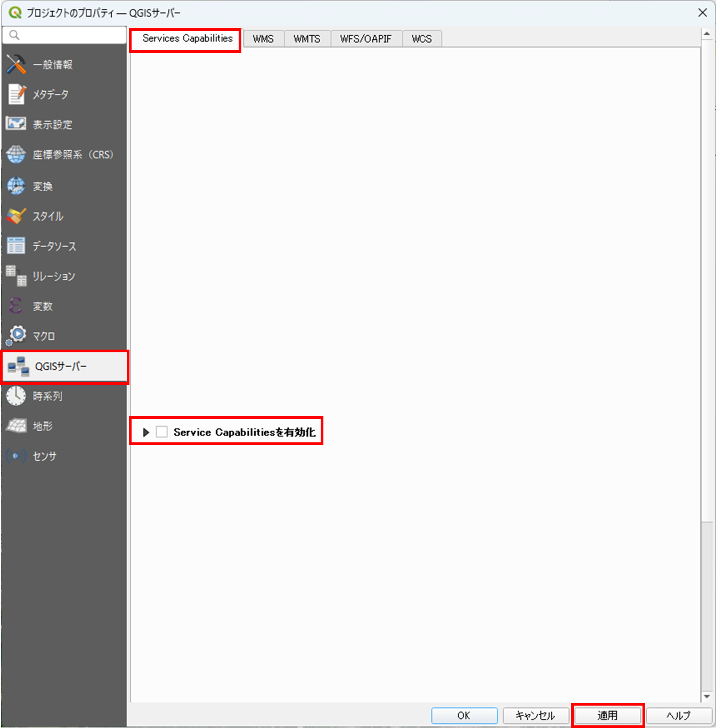Select the 地形 (Terrain) icon
The height and width of the screenshot is (728, 716).
[16, 426]
